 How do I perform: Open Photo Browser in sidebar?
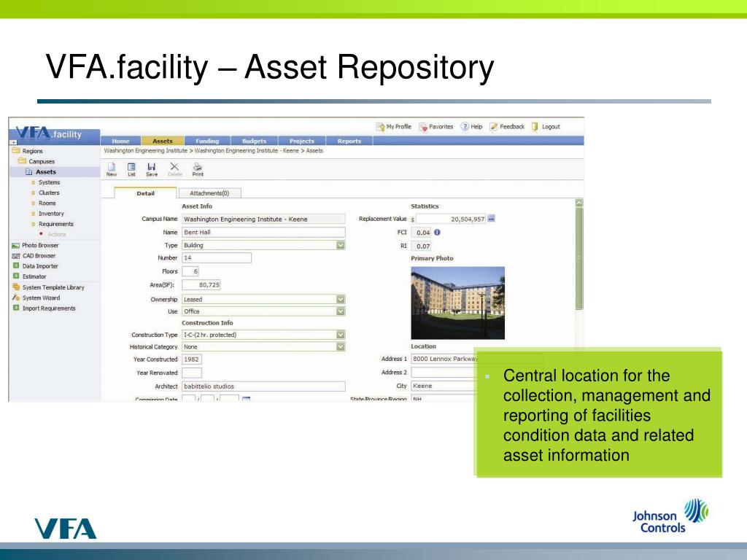coord(35,245)
